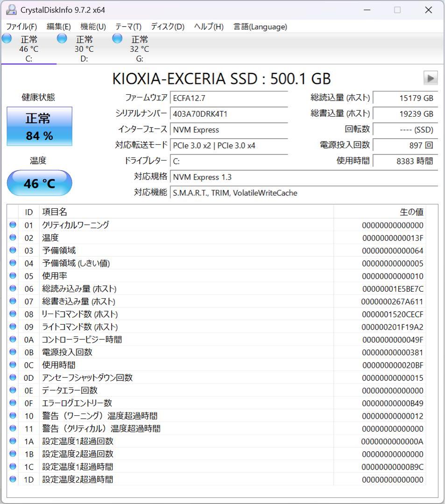Viewport: 445px width, 504px height.
Task: Click the blue indicator beside クリティカルワーニング row
Action: point(13,225)
